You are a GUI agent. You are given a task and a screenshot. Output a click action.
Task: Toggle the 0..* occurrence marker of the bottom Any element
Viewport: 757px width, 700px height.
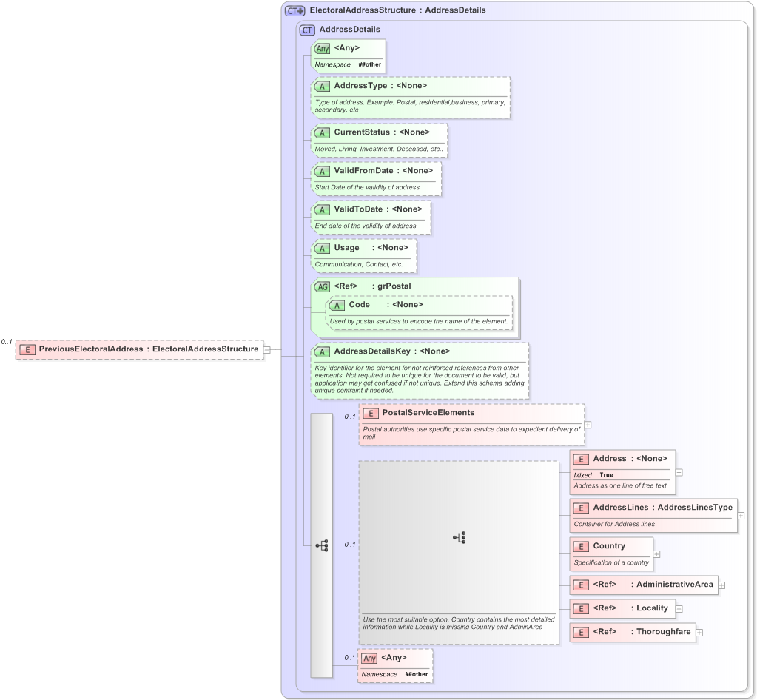[349, 657]
